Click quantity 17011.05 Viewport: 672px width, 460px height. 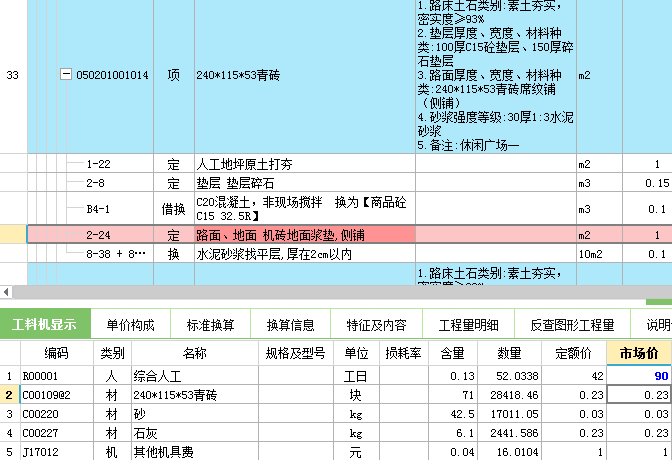point(509,414)
